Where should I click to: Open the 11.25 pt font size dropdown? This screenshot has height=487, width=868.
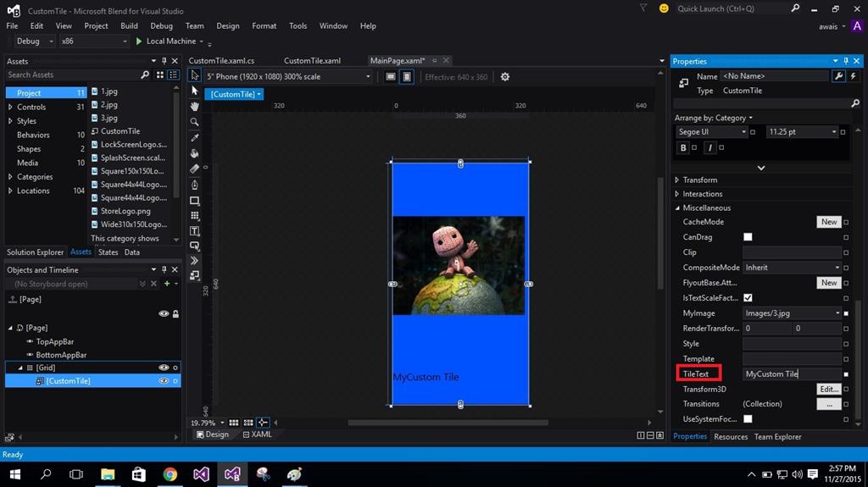[x=802, y=132]
